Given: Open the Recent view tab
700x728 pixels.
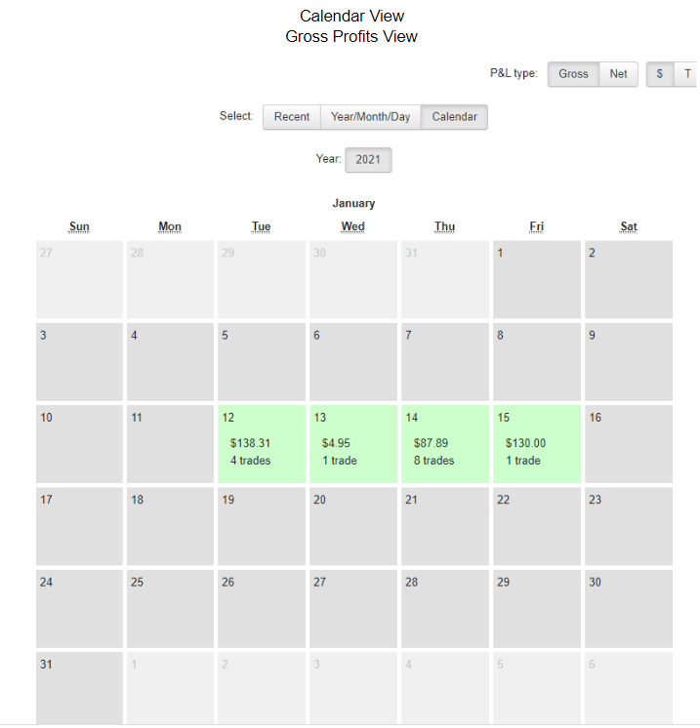Looking at the screenshot, I should (x=291, y=117).
